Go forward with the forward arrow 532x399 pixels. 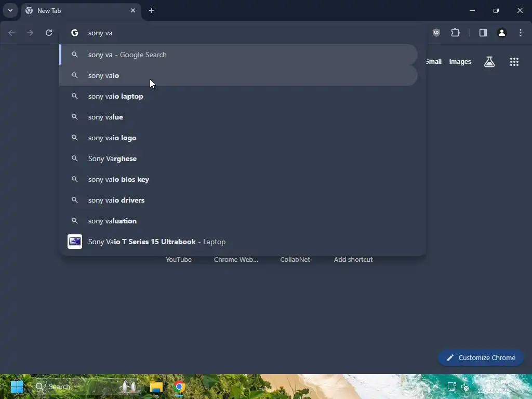point(30,33)
